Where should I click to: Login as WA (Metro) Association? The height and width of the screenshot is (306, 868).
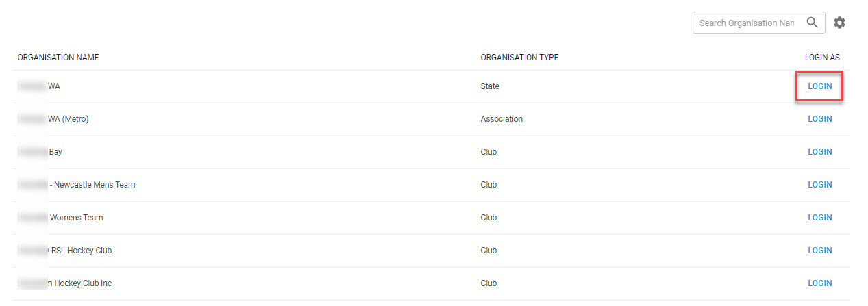point(819,119)
